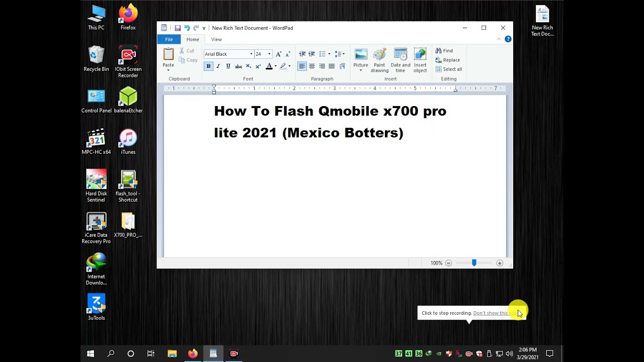The height and width of the screenshot is (362, 644).
Task: Click Insert object
Action: pyautogui.click(x=420, y=60)
